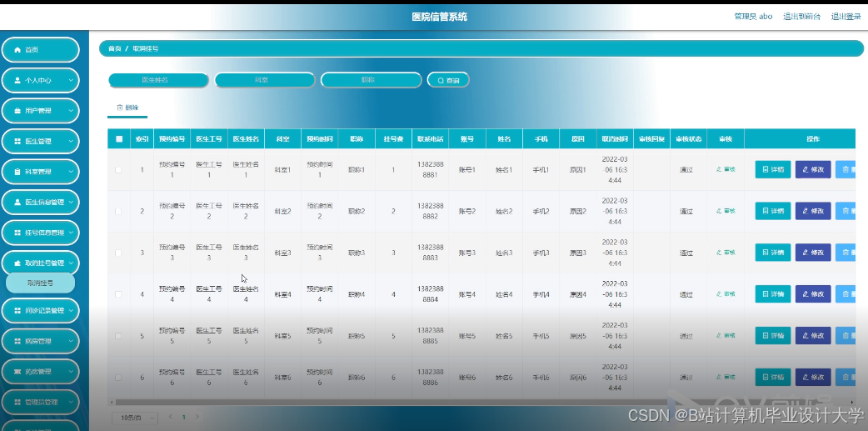868x431 pixels.
Task: Click the 取消时间 column header
Action: click(x=615, y=139)
